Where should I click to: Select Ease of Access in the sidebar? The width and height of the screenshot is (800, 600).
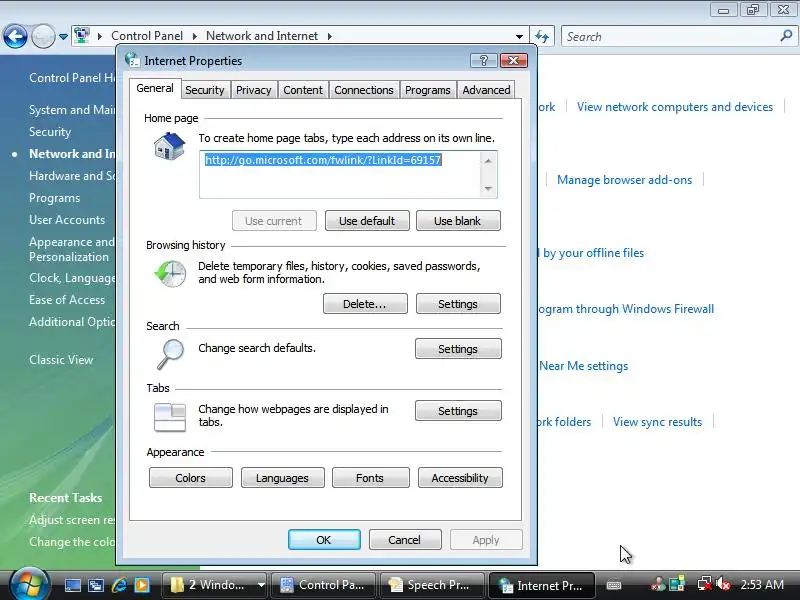pyautogui.click(x=66, y=300)
